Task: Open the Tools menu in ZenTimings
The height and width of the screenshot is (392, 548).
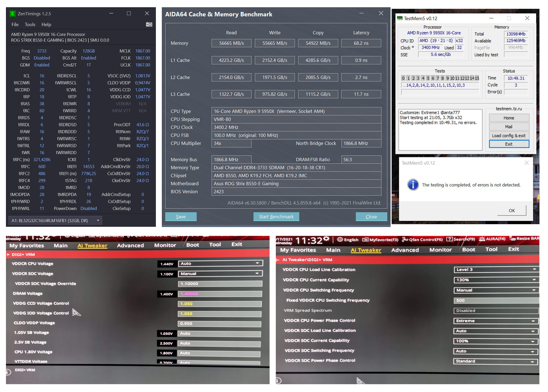Action: pos(30,24)
